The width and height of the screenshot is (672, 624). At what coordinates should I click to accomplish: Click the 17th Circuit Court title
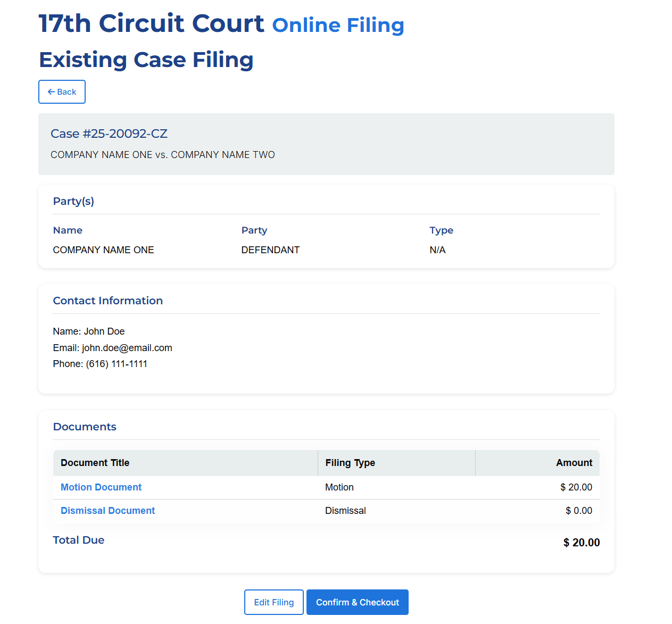point(151,24)
